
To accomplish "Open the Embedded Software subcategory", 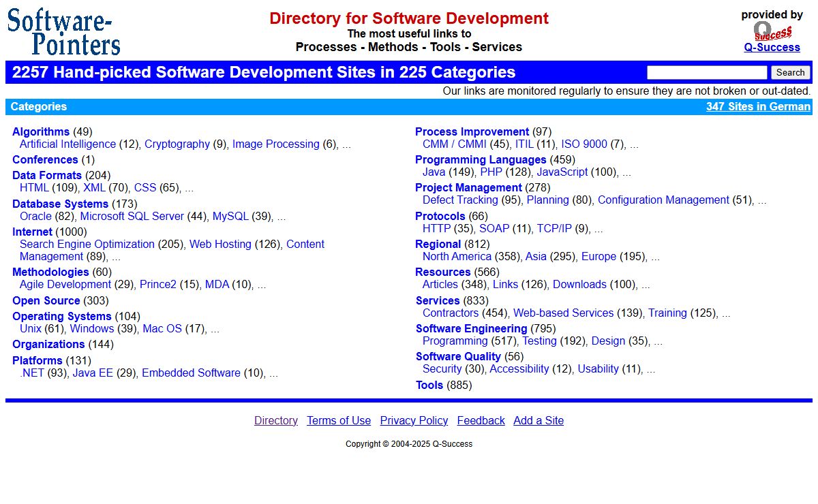I will point(191,373).
